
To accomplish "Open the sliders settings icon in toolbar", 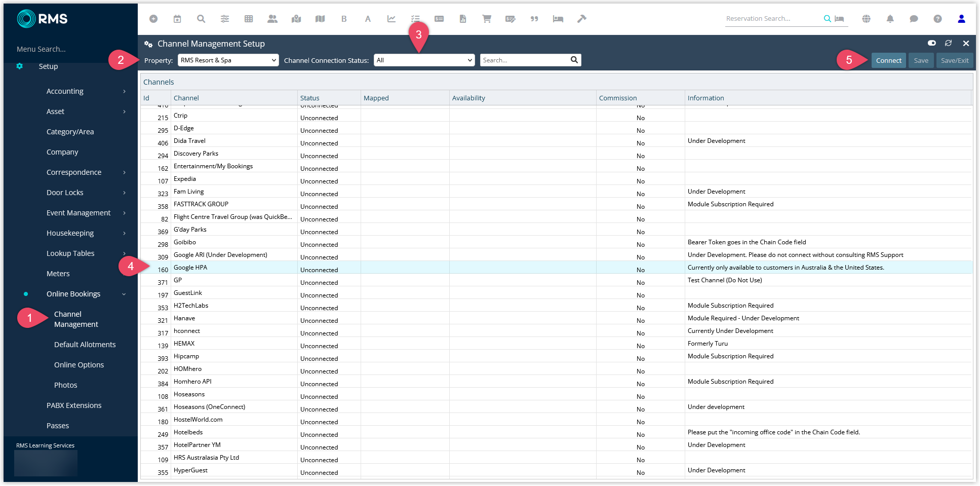I will click(225, 19).
